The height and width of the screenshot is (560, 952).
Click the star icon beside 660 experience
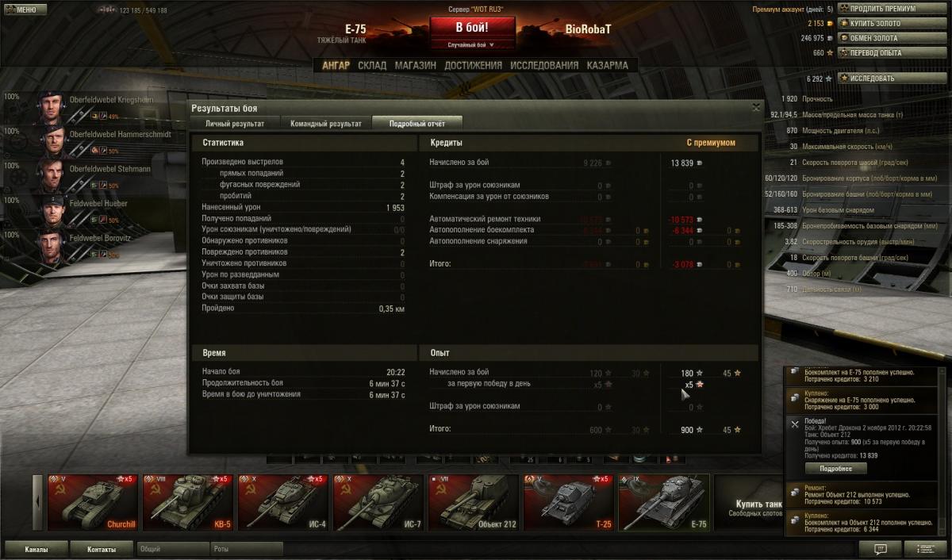(831, 53)
